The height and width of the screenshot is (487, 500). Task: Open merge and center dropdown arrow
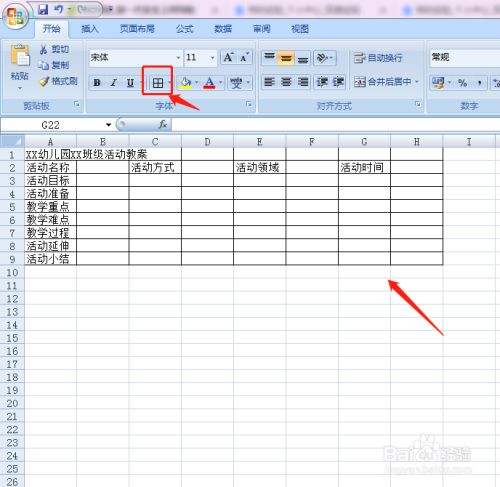pyautogui.click(x=417, y=82)
